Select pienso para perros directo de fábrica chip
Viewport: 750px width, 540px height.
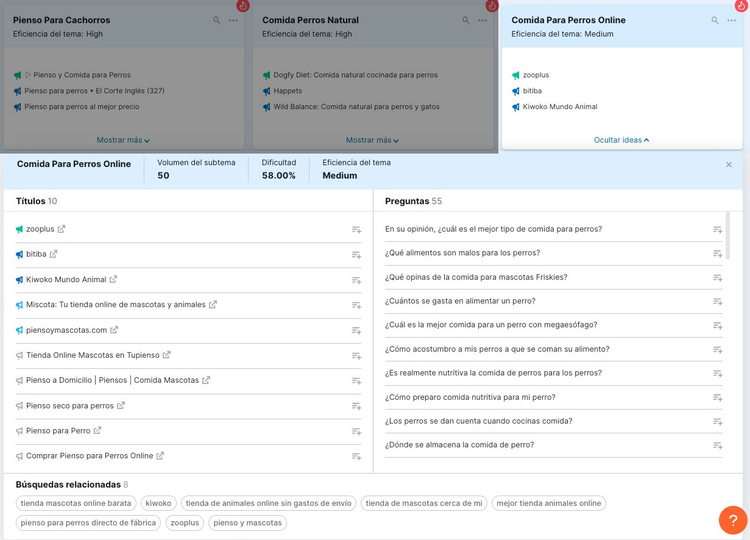click(88, 523)
